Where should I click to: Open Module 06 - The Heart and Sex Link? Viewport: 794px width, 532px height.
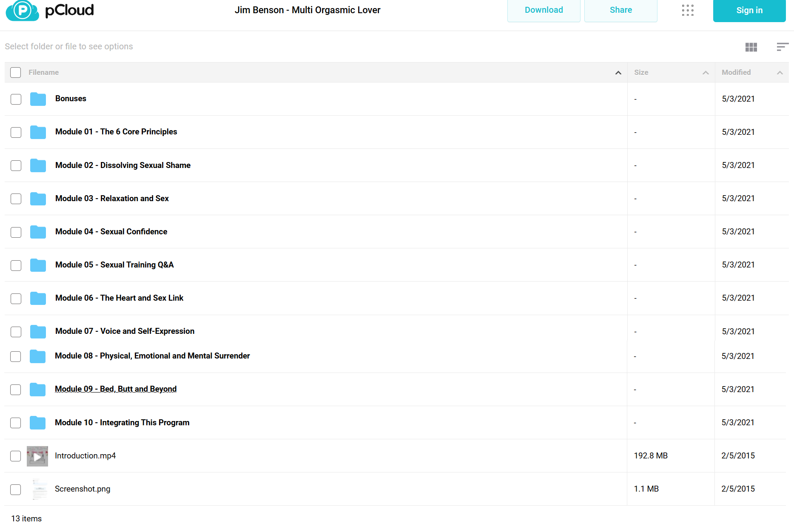(x=119, y=298)
